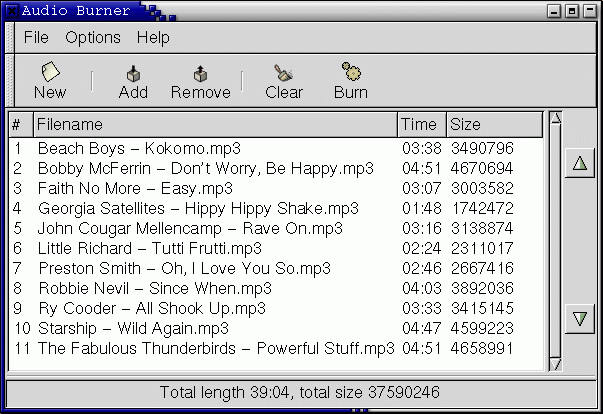Viewport: 603px width, 414px height.
Task: Select Little Richard – Tutti Frutti.mp3
Action: [x=149, y=248]
